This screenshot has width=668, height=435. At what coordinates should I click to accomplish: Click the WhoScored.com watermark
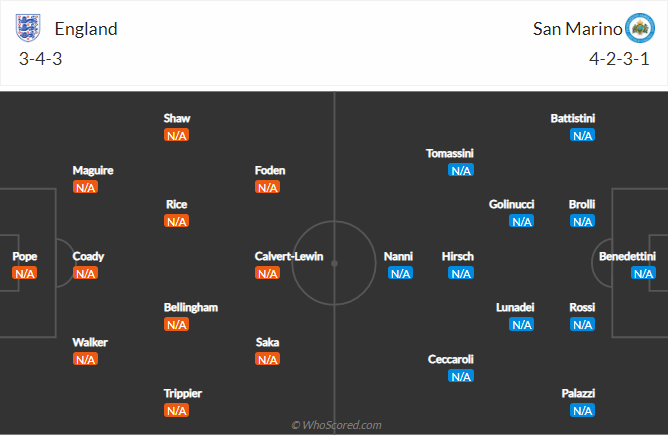pos(337,425)
